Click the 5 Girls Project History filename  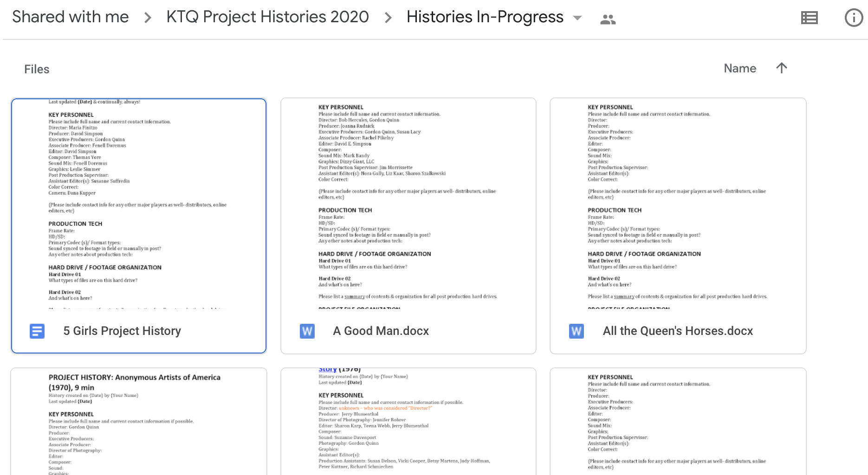pos(122,331)
